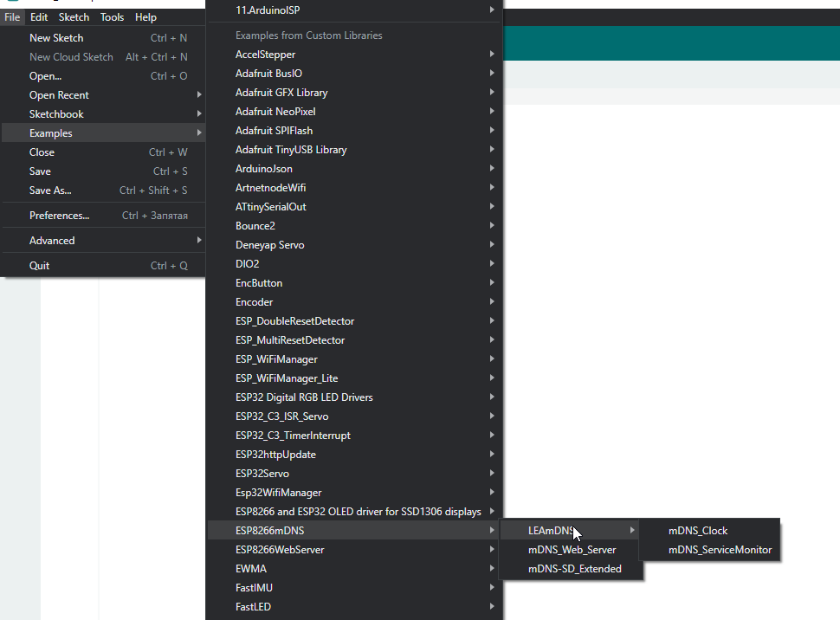Expand Adafruit BusIO examples
This screenshot has width=840, height=620.
click(x=354, y=74)
